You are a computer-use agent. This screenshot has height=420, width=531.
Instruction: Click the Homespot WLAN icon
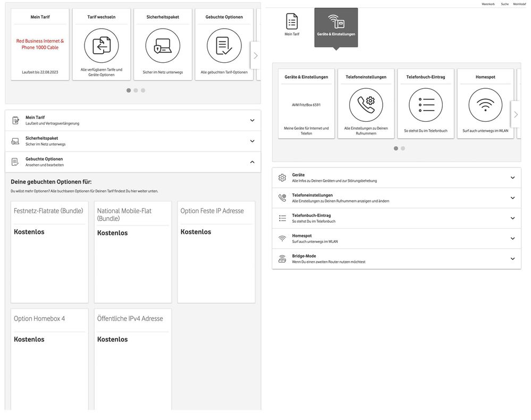pos(485,105)
